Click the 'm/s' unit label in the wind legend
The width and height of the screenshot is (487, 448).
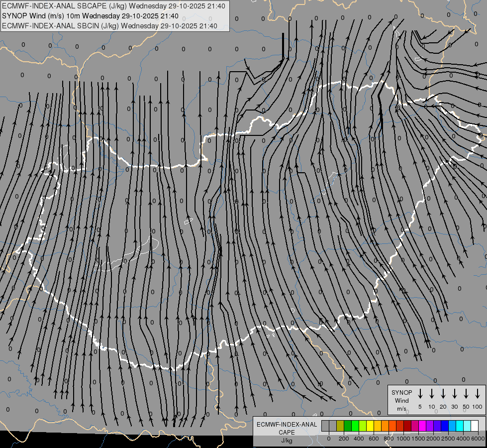pos(401,409)
